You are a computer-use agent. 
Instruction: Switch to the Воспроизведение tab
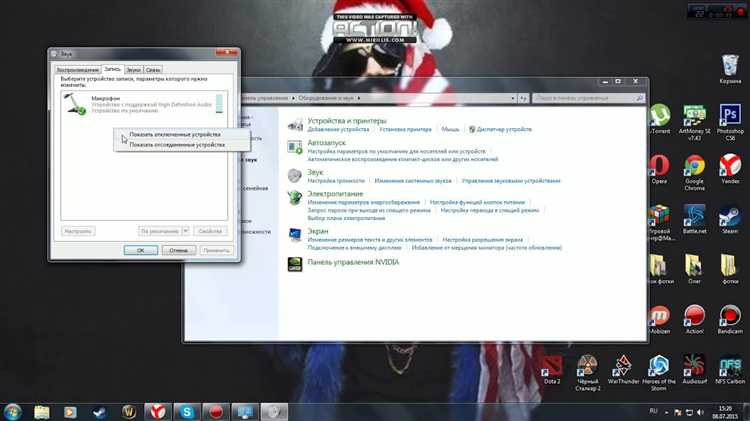point(78,70)
